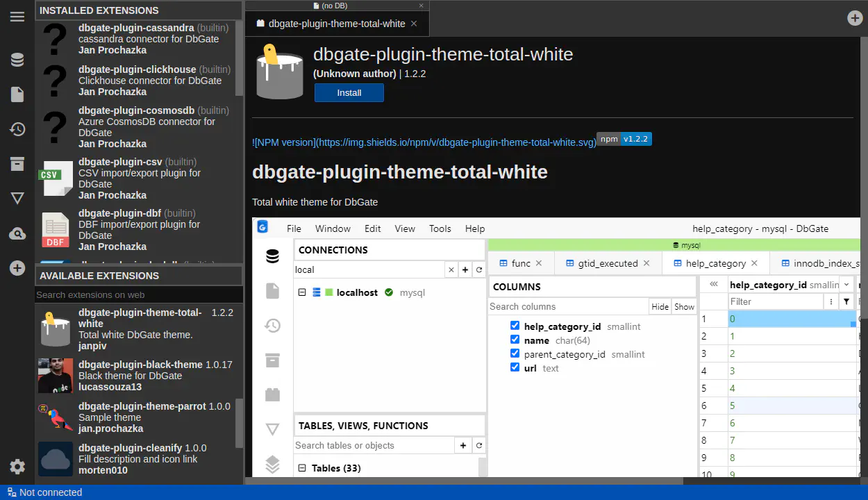The height and width of the screenshot is (500, 868).
Task: Show the query history panel
Action: 17,129
